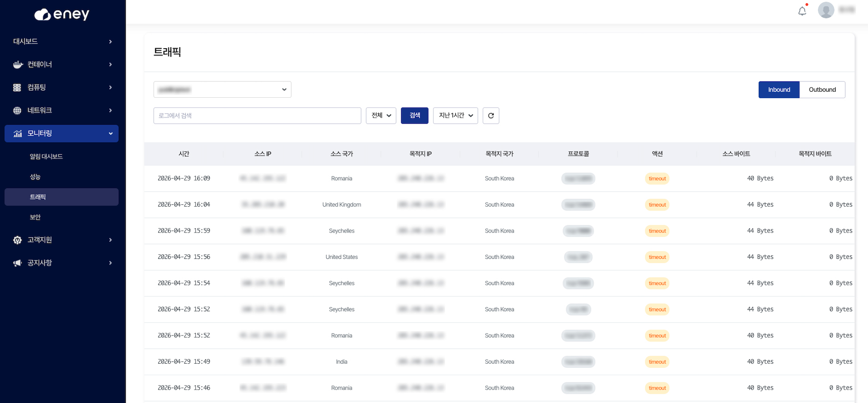
Task: Open 알림 대시보드 submenu item
Action: [46, 157]
